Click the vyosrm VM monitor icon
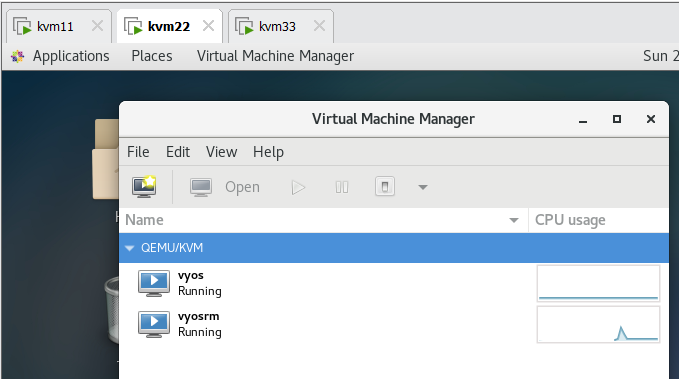Image resolution: width=679 pixels, height=379 pixels. coord(154,324)
